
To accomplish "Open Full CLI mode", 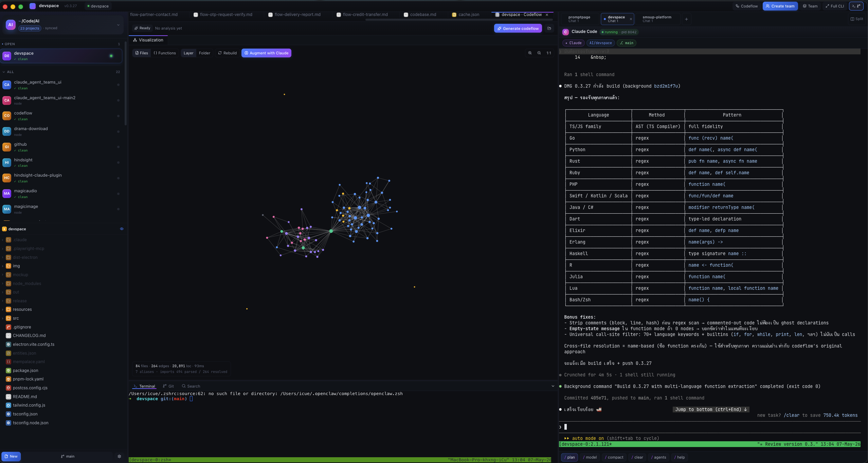I will [835, 6].
